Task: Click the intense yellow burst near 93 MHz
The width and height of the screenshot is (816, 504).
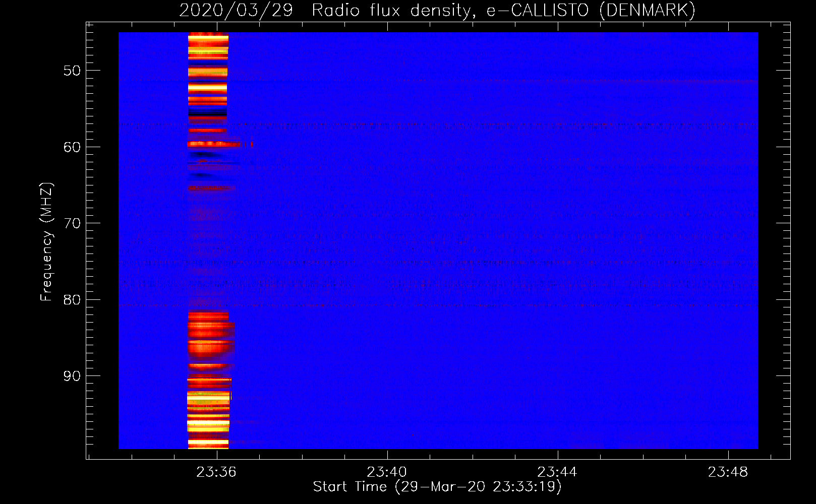Action: 208,398
